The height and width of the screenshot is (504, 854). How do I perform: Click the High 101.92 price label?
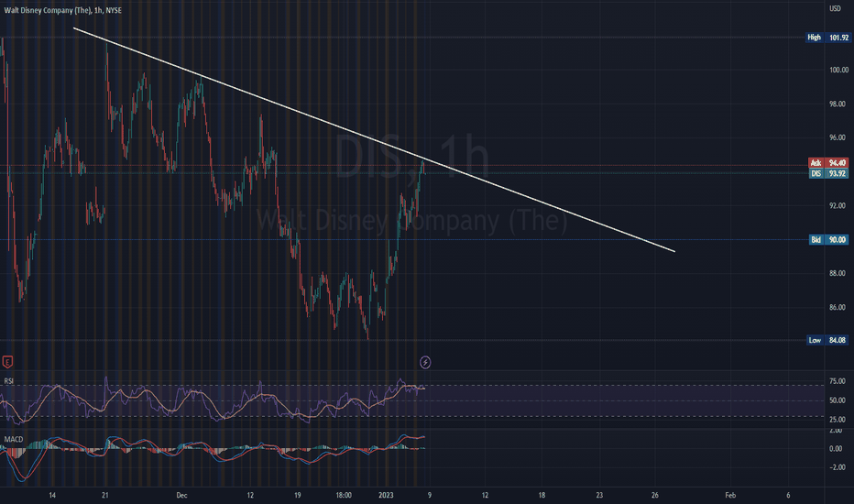pyautogui.click(x=827, y=38)
